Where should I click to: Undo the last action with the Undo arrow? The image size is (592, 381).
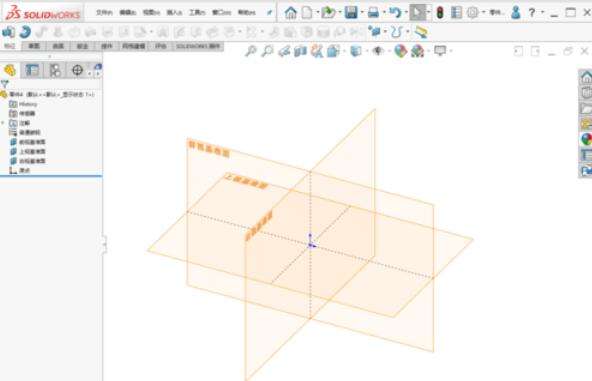(x=395, y=13)
